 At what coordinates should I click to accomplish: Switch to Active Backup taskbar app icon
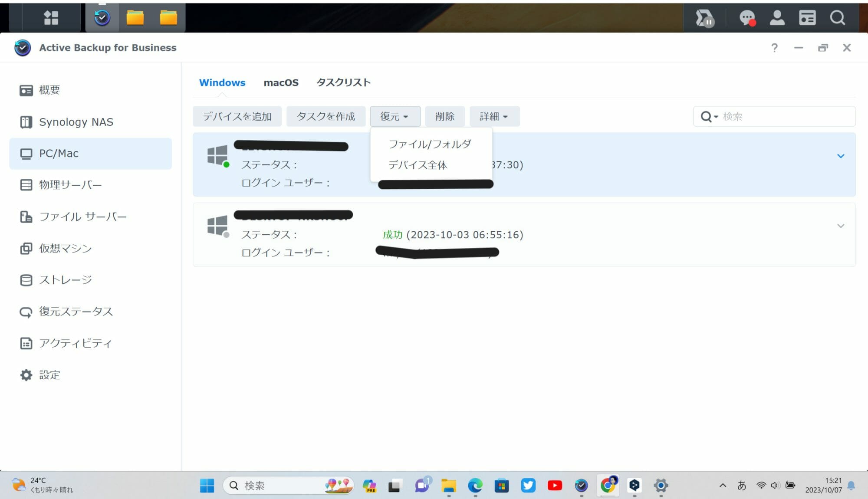(x=102, y=18)
